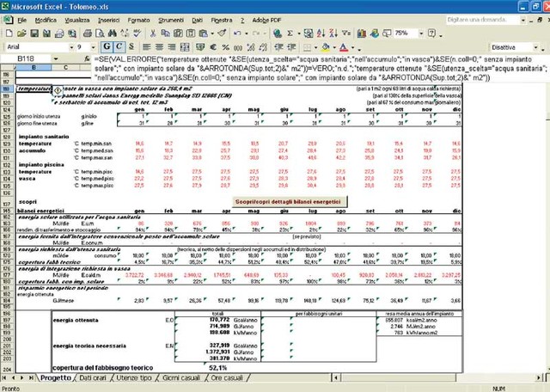Apply thousands separator 000 style
550x392 pixels.
[238, 47]
